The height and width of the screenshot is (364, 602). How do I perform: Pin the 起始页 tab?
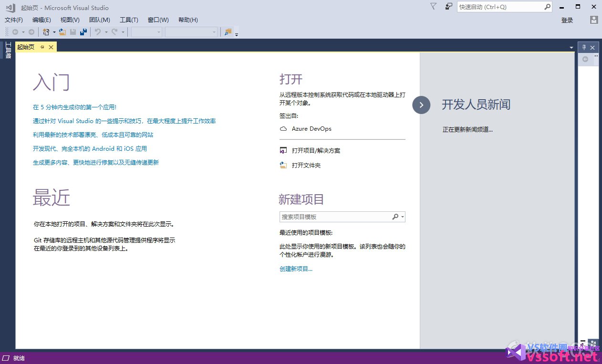[x=42, y=47]
